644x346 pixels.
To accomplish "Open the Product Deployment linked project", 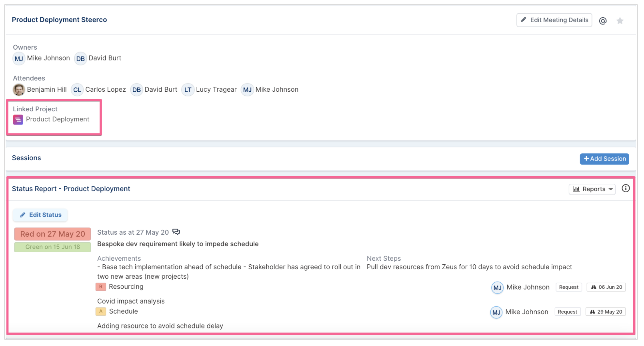I will click(x=58, y=119).
